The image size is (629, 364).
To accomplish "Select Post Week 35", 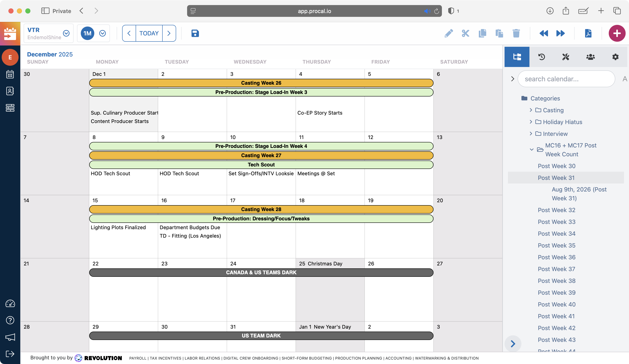I will (557, 245).
